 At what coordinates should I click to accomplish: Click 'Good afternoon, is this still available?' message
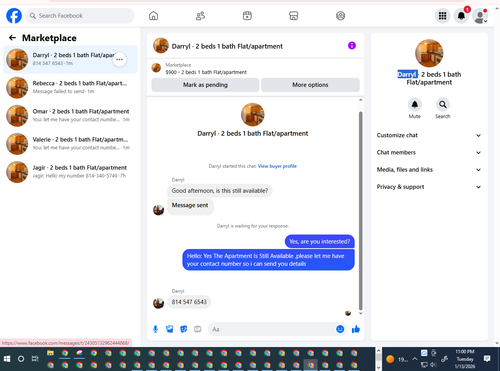click(220, 191)
